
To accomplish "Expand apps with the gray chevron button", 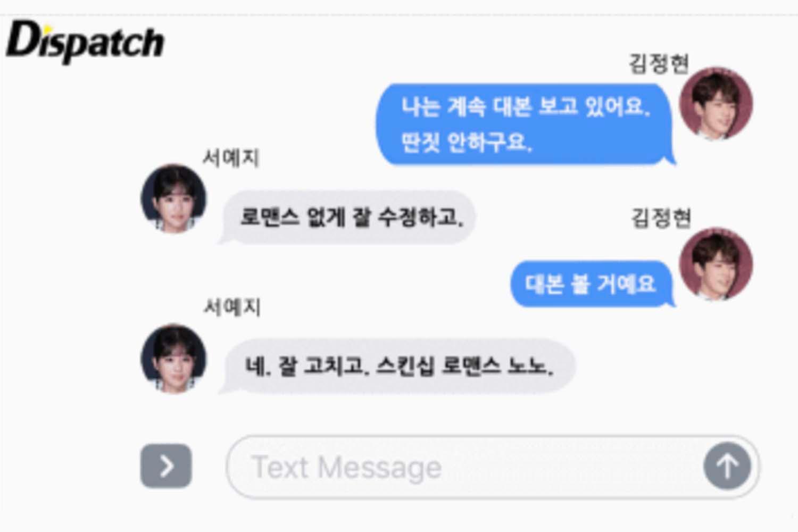I will pyautogui.click(x=166, y=466).
